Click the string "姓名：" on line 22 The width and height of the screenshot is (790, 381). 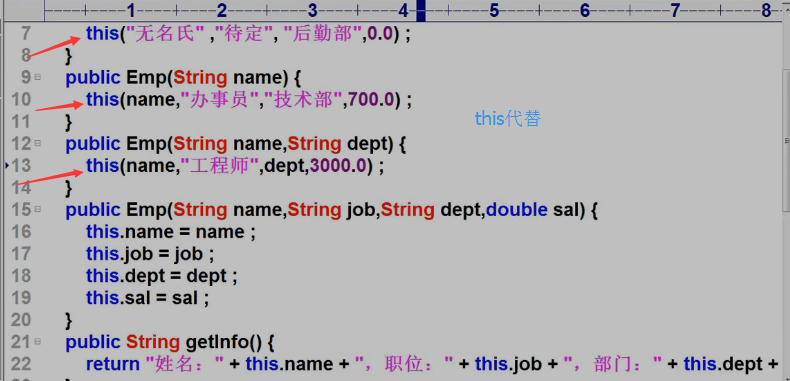click(184, 364)
